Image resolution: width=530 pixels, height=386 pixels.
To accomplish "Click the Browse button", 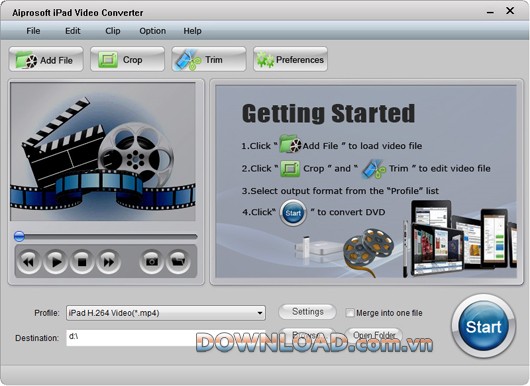I will [307, 335].
